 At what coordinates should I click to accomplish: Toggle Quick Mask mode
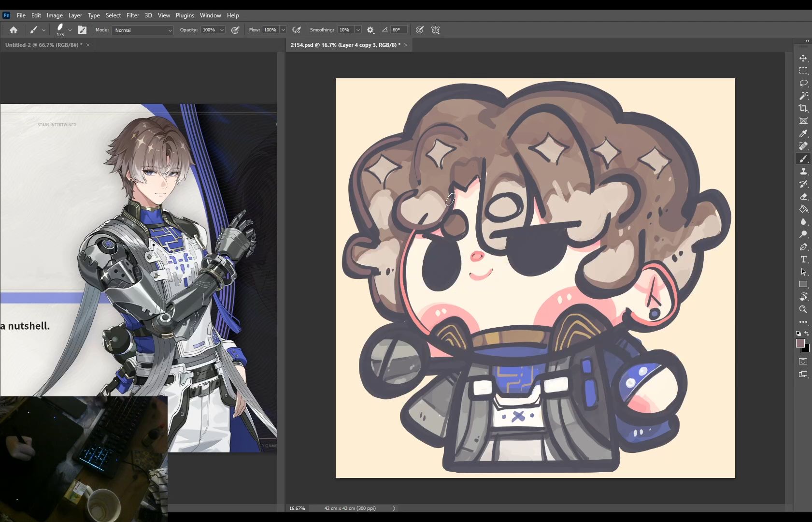[x=803, y=362]
